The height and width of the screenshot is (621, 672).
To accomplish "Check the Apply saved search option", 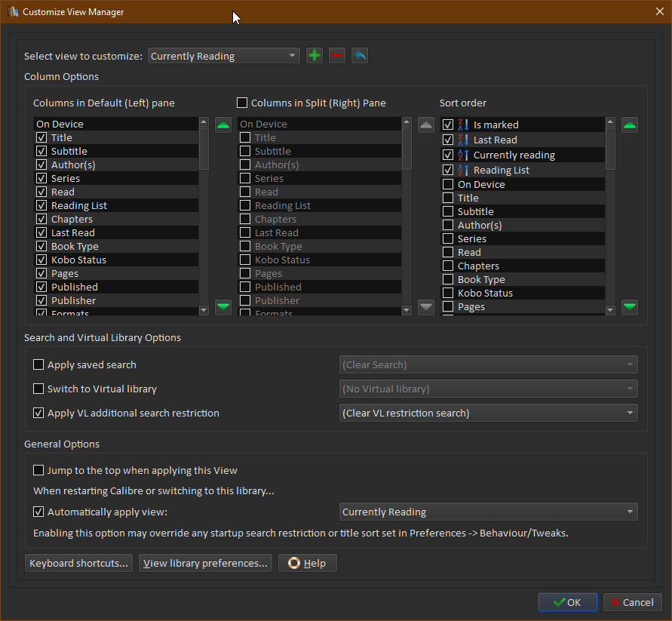I will (38, 364).
